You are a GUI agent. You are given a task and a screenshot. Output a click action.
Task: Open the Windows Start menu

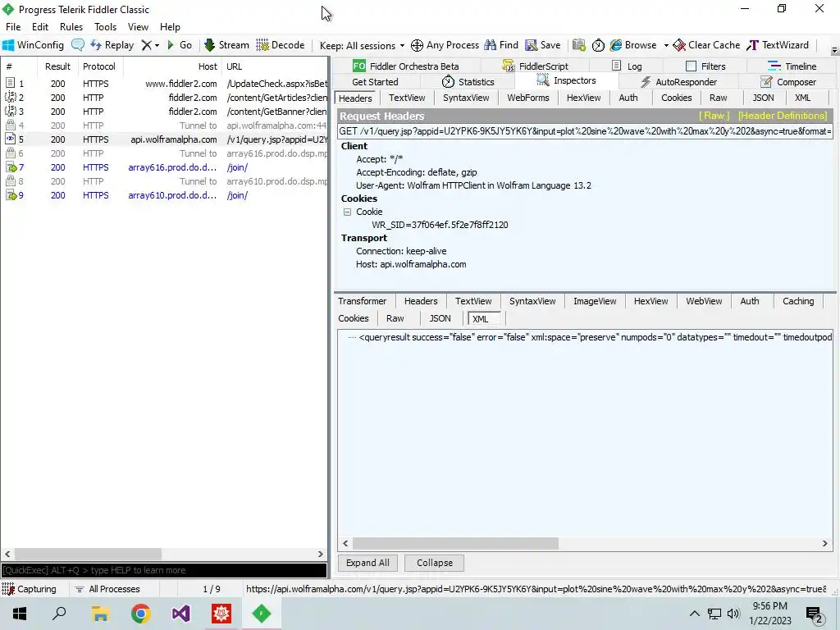click(20, 614)
